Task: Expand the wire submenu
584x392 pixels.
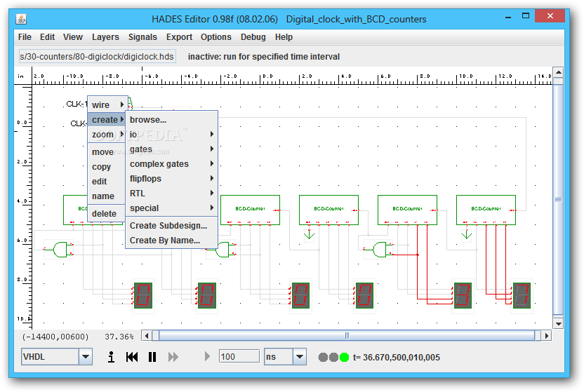Action: (x=107, y=105)
